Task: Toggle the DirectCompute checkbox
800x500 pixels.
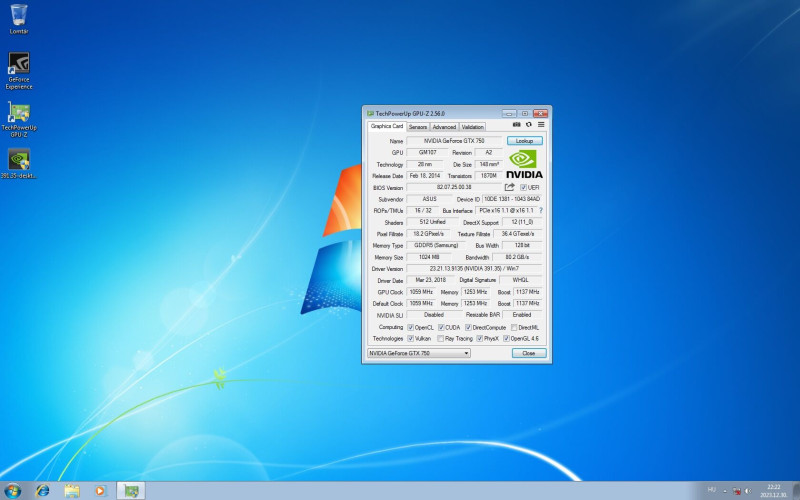Action: (x=468, y=328)
